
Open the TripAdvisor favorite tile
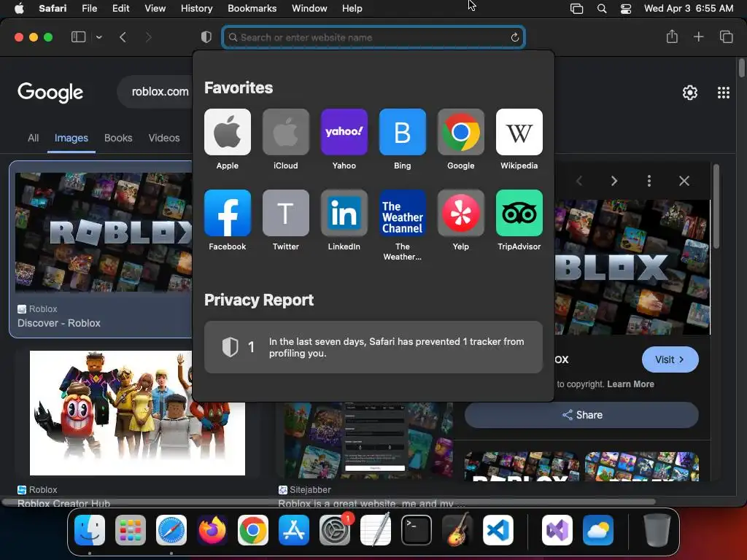coord(519,213)
